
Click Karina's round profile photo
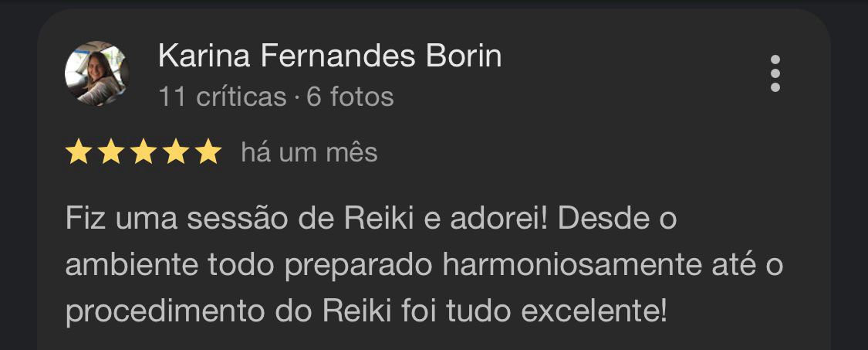tap(96, 73)
